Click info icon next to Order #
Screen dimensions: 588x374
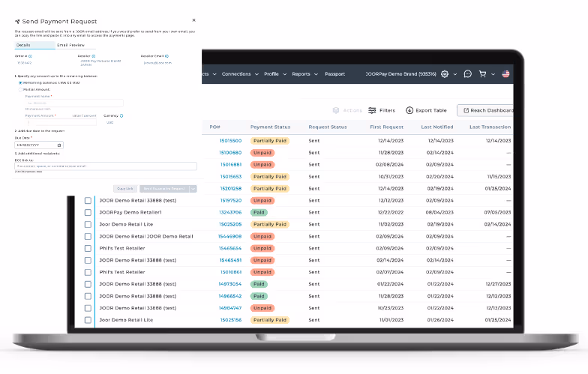click(x=30, y=56)
